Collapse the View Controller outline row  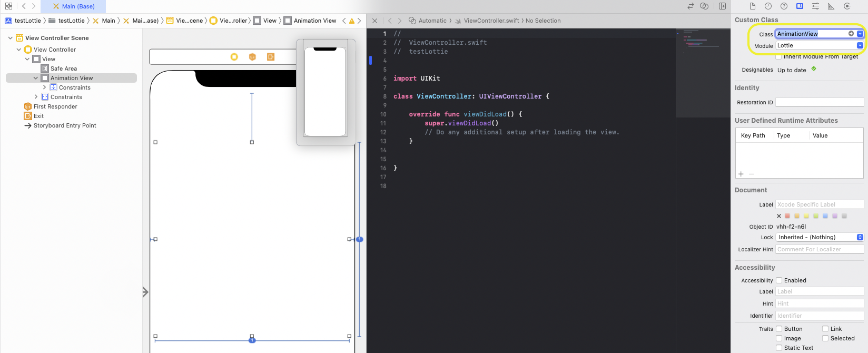click(x=19, y=50)
